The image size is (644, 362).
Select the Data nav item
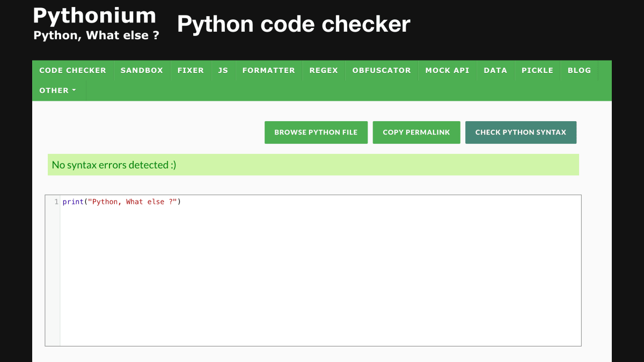pyautogui.click(x=495, y=70)
